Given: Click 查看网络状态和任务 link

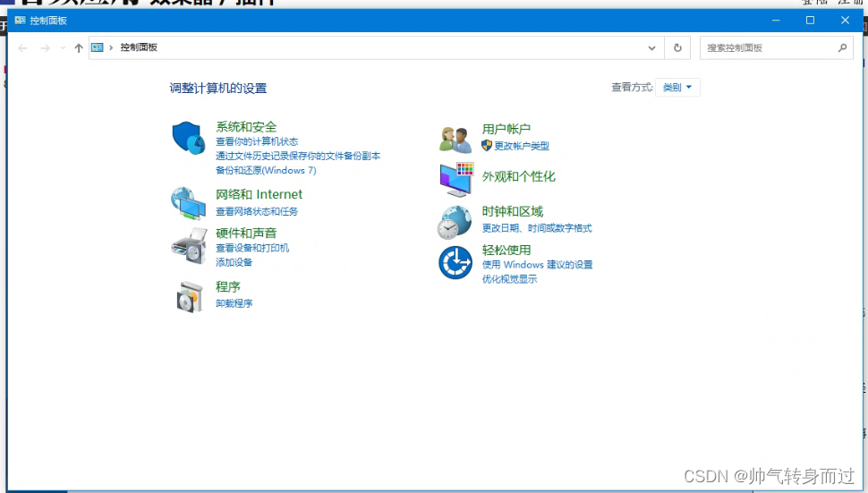Looking at the screenshot, I should pyautogui.click(x=257, y=211).
